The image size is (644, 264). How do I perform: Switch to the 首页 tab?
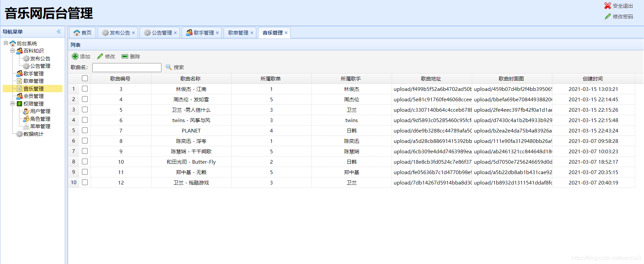(x=83, y=33)
